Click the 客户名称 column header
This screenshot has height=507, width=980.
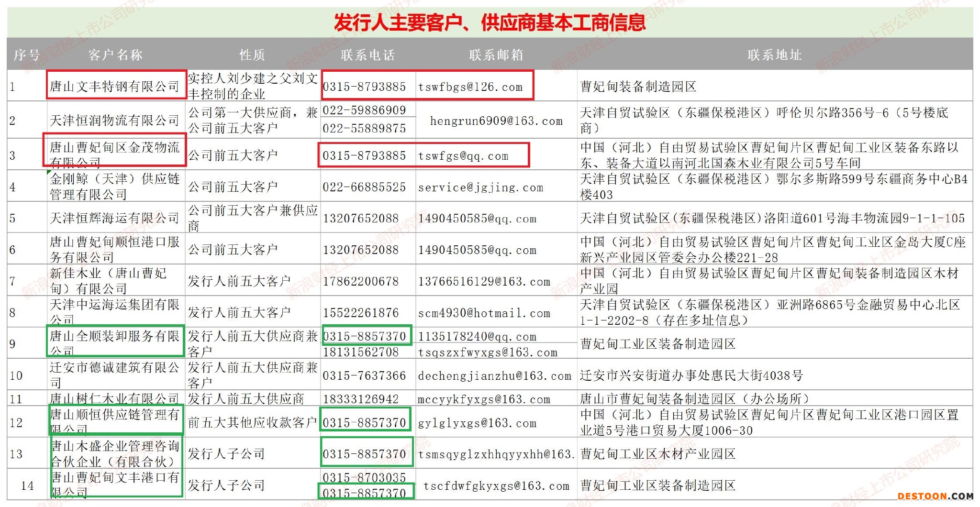[115, 55]
